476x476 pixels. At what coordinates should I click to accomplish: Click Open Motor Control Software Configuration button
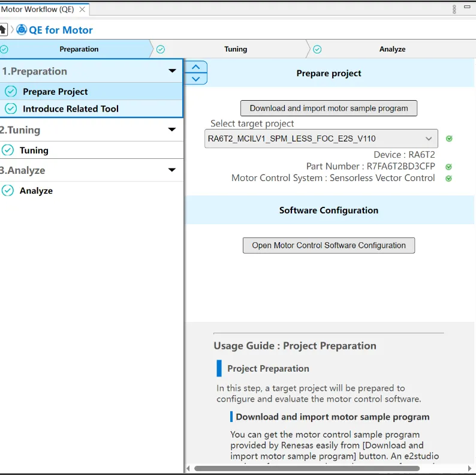tap(329, 245)
